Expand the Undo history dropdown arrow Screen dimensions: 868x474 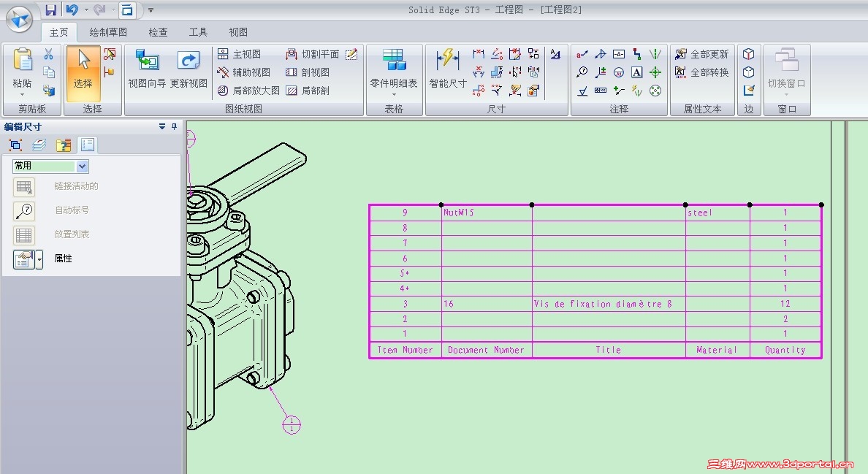85,9
